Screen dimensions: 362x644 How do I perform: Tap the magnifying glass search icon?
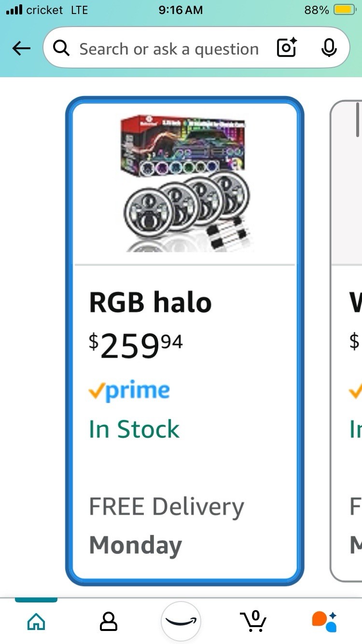click(61, 48)
